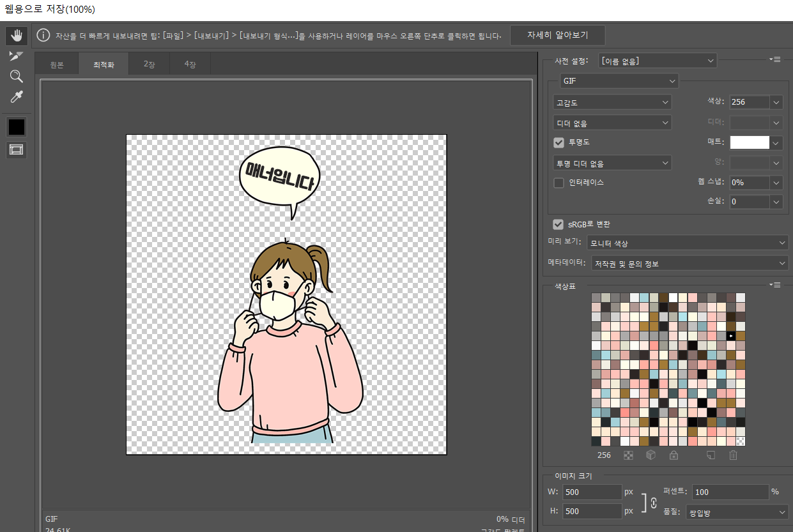Toggle slices visibility in the left toolbar
793x532 pixels.
pyautogui.click(x=16, y=149)
